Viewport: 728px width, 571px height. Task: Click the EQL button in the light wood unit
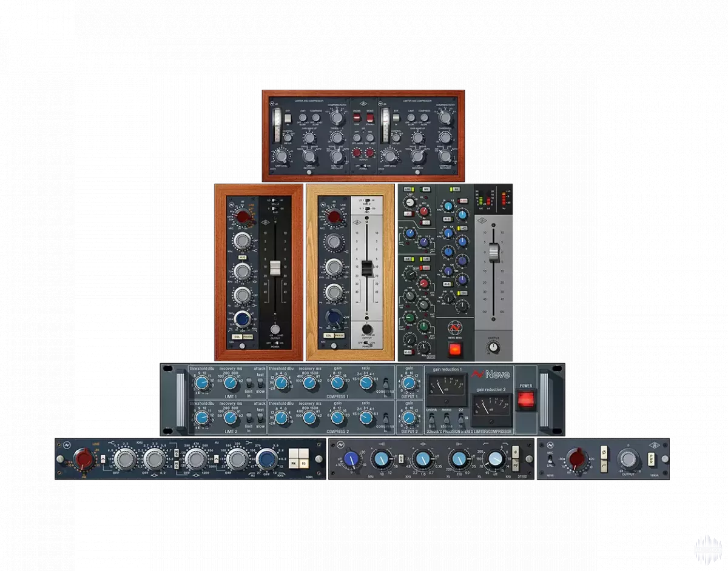click(x=328, y=335)
